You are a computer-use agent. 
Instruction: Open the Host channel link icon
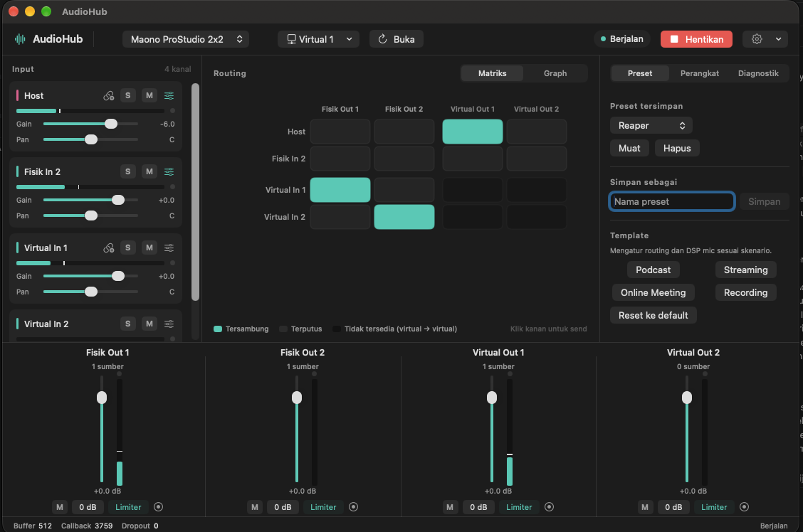coord(109,95)
